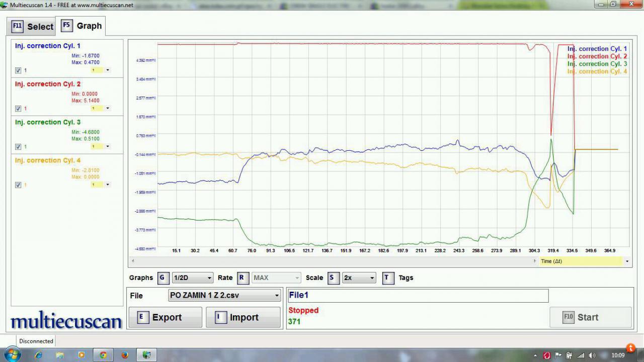Screen dimensions: 644x362
Task: Click the F10 key icon on Start button
Action: 568,317
